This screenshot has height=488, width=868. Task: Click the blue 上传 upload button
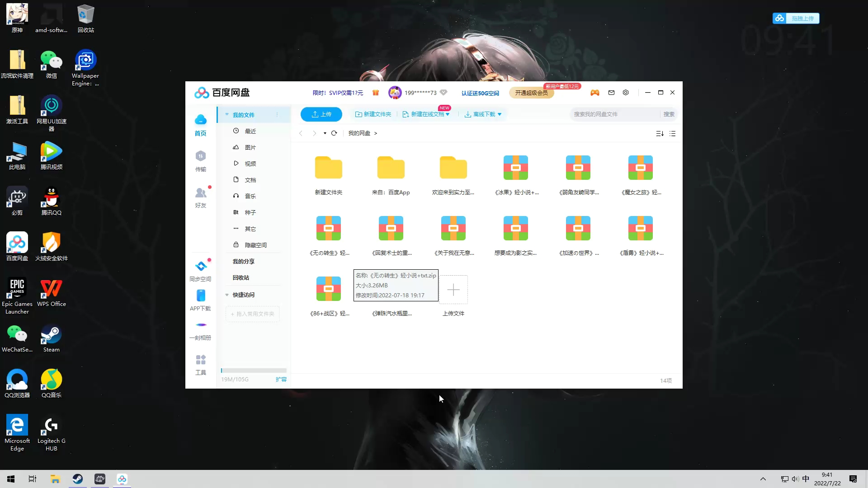tap(321, 114)
